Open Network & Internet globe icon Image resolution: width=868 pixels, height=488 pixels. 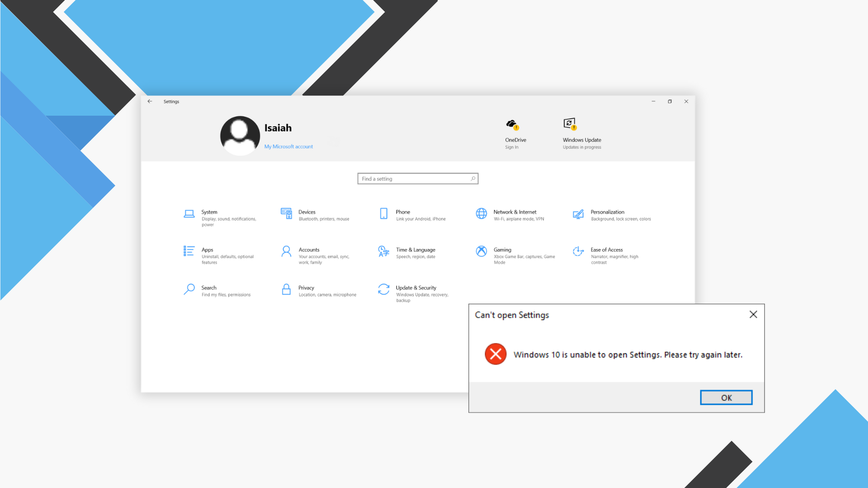click(x=481, y=213)
